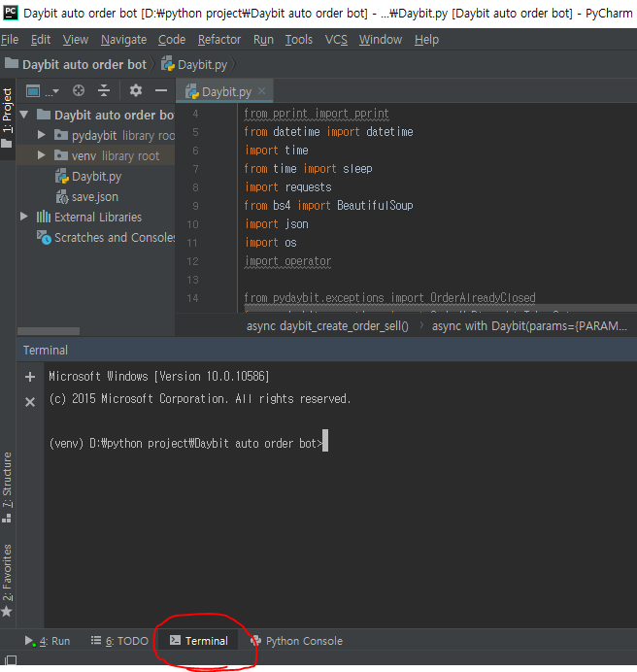Open the Refactor menu
Viewport: 637px width, 672px height.
(219, 40)
